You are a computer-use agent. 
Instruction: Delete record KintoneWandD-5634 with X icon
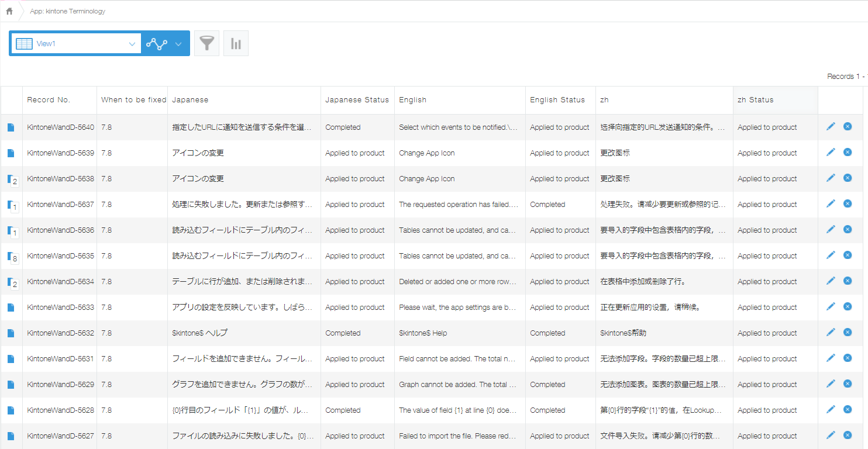coord(848,281)
